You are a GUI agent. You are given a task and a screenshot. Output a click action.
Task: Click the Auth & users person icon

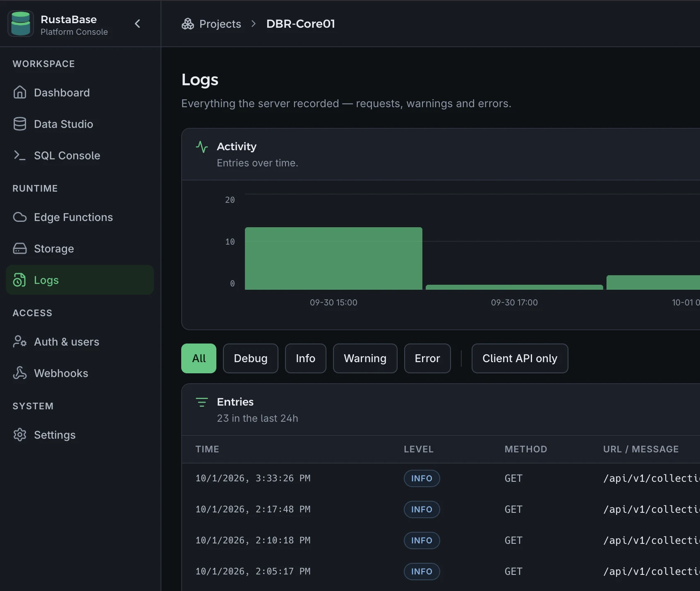20,341
